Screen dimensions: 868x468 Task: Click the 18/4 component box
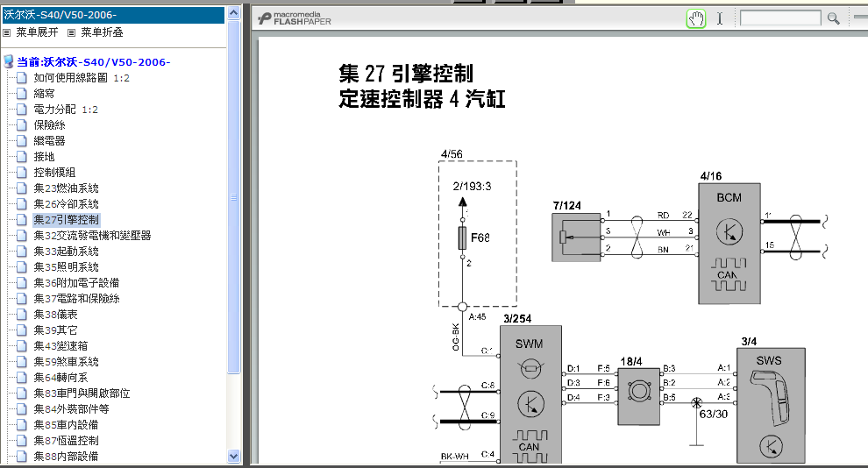point(639,397)
